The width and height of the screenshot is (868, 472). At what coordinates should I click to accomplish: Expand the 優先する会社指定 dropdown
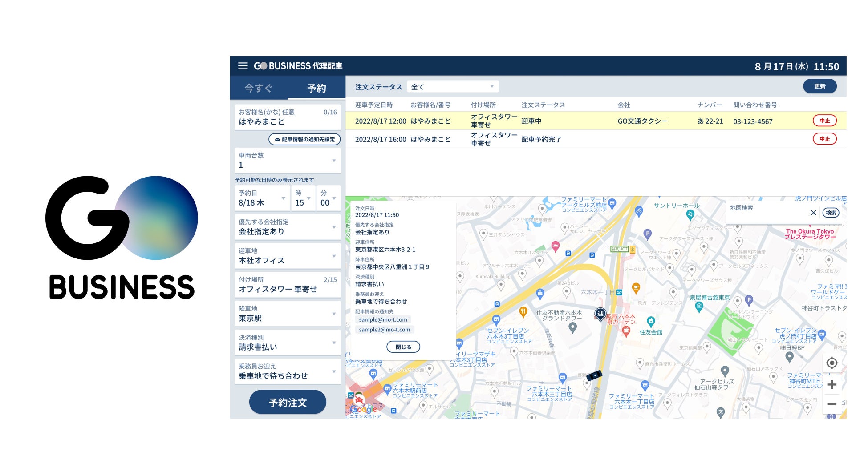(x=288, y=227)
